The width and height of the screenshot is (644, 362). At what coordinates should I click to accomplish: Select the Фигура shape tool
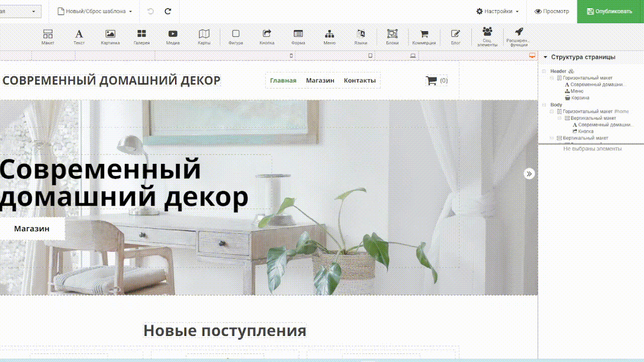tap(235, 37)
